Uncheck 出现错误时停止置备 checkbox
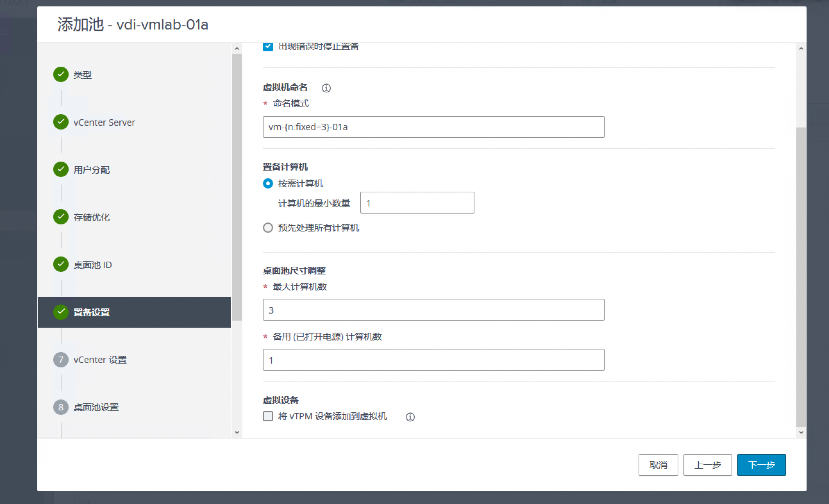Image resolution: width=829 pixels, height=504 pixels. tap(268, 46)
